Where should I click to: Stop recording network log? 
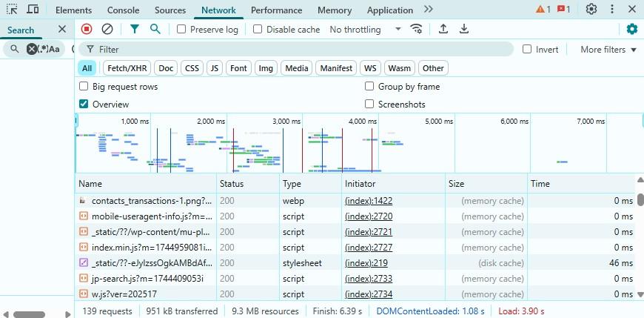(87, 29)
